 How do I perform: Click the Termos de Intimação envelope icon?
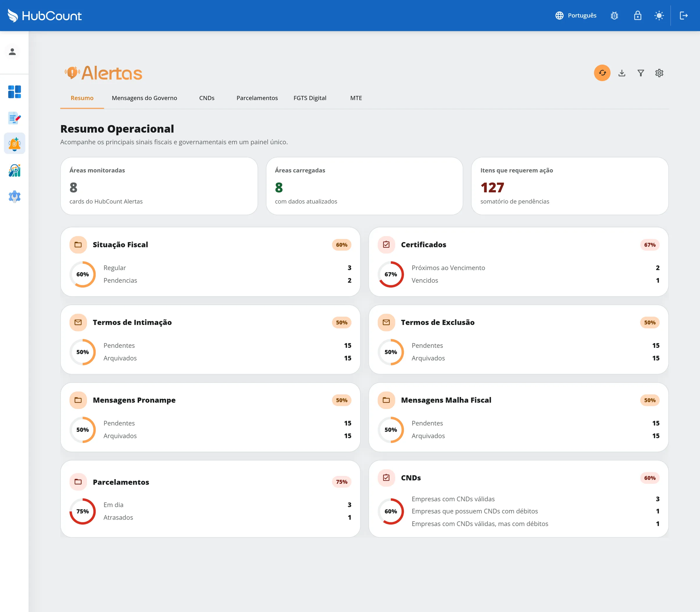coord(78,322)
